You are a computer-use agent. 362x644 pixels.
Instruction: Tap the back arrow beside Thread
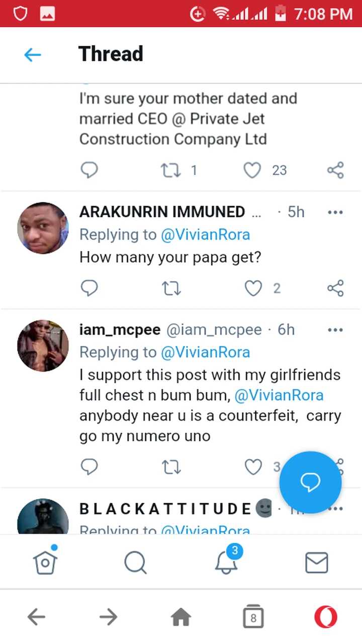pos(33,54)
